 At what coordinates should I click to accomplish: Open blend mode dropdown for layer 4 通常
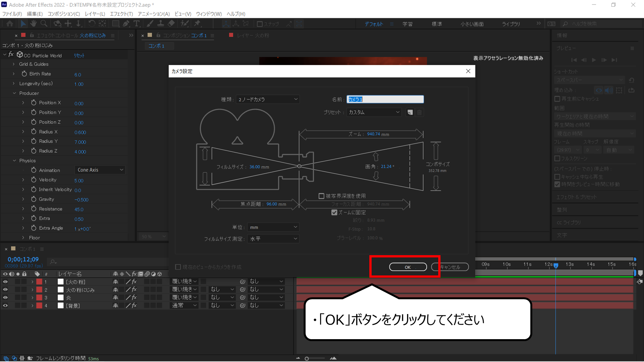tap(184, 305)
